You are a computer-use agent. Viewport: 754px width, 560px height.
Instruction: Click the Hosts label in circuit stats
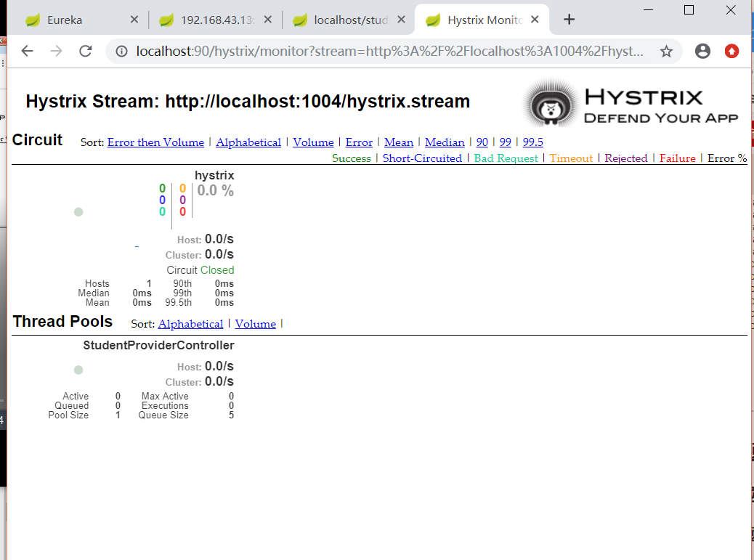pyautogui.click(x=97, y=283)
